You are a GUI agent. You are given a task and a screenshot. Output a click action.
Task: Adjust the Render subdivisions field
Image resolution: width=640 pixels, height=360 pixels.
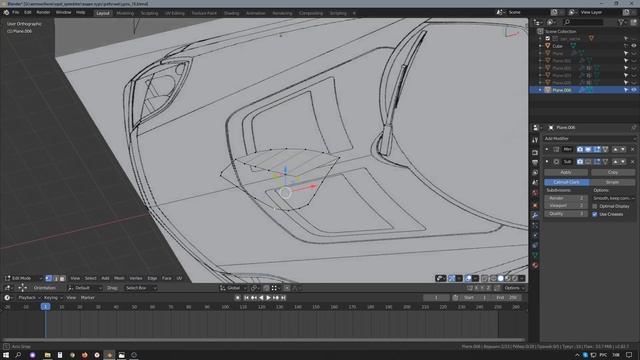click(x=566, y=198)
